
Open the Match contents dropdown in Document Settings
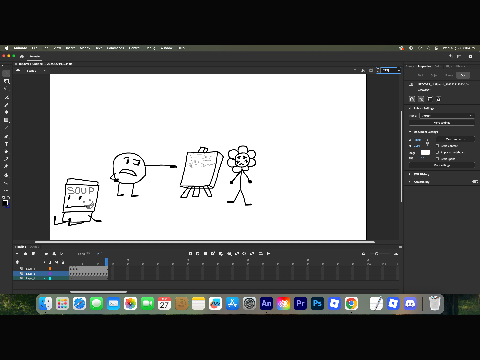click(455, 139)
